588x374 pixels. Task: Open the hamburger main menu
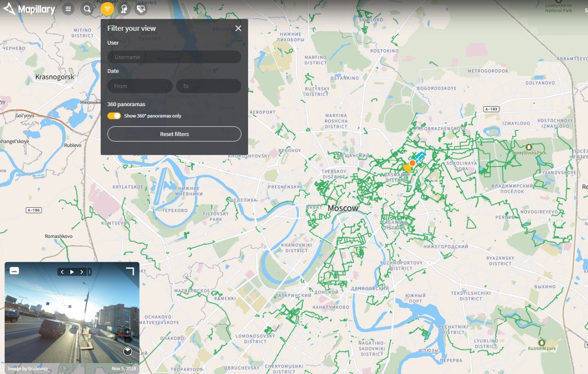[68, 9]
